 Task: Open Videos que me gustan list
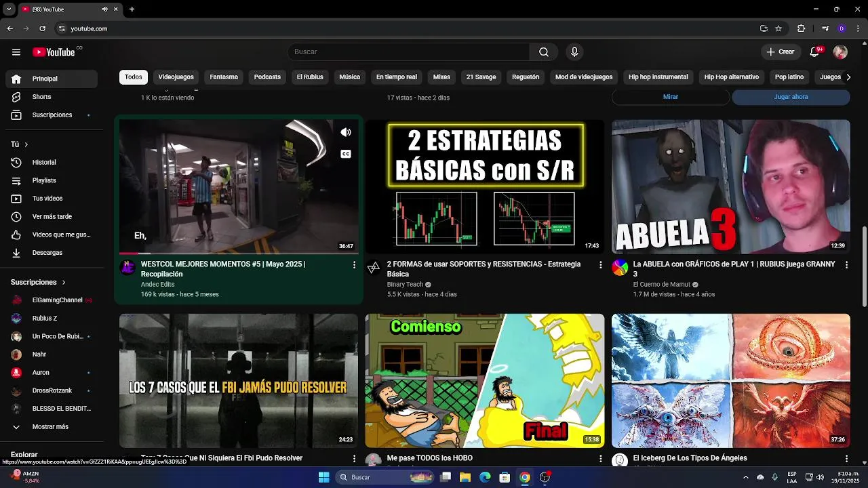click(52, 235)
